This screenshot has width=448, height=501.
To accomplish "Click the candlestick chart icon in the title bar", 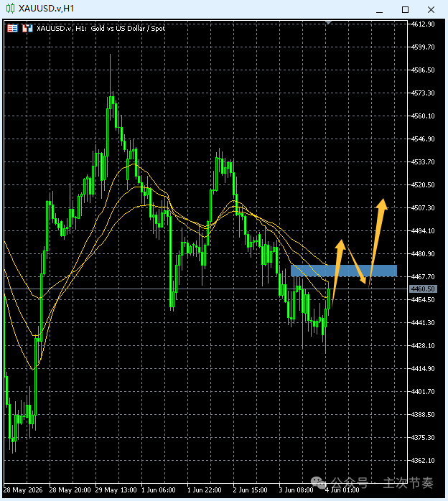I will click(x=10, y=9).
